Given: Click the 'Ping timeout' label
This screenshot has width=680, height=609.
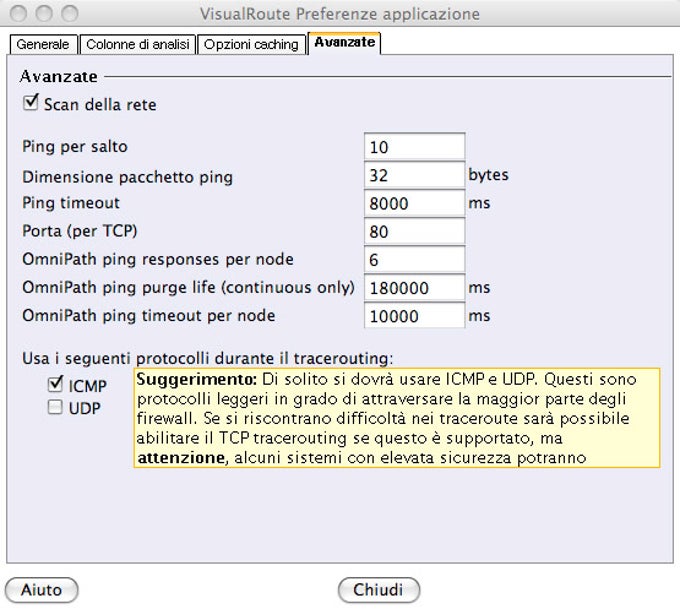Looking at the screenshot, I should 71,203.
